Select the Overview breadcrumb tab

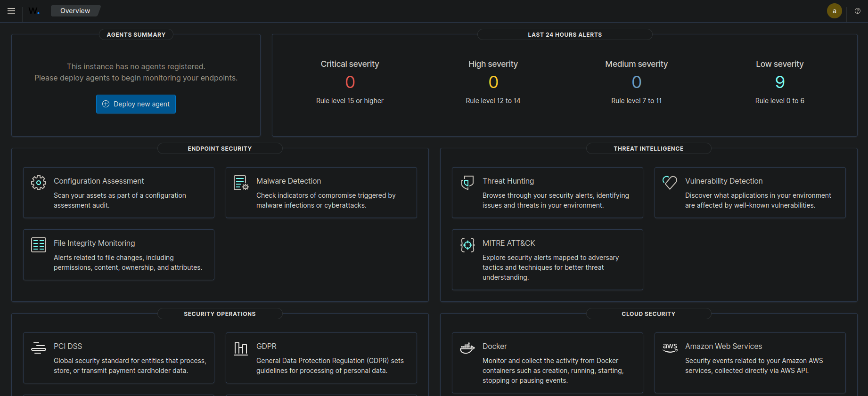75,11
